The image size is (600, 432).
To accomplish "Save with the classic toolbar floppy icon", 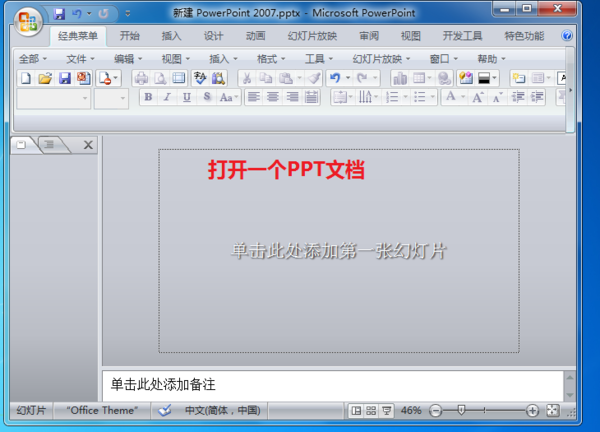I will click(64, 78).
